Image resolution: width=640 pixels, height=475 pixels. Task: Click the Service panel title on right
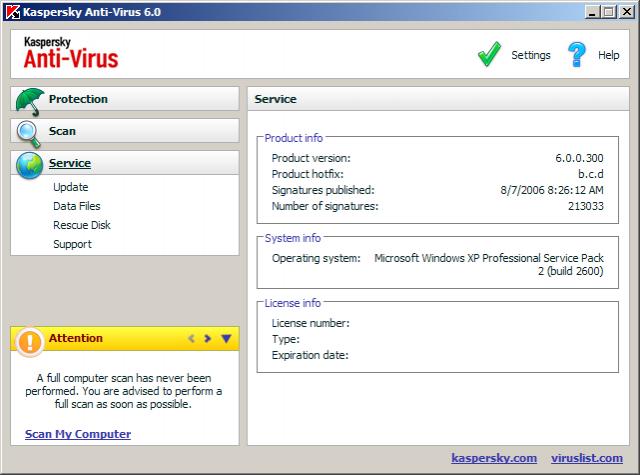276,99
